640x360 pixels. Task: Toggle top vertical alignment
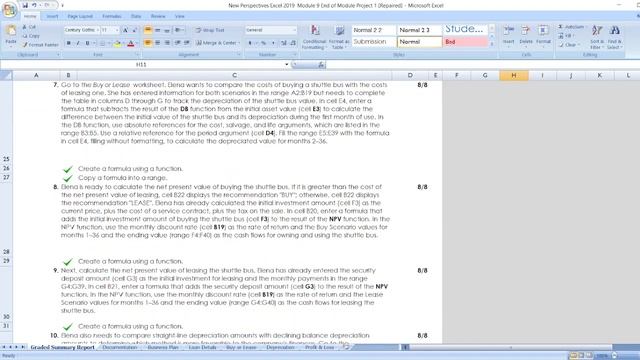point(148,30)
